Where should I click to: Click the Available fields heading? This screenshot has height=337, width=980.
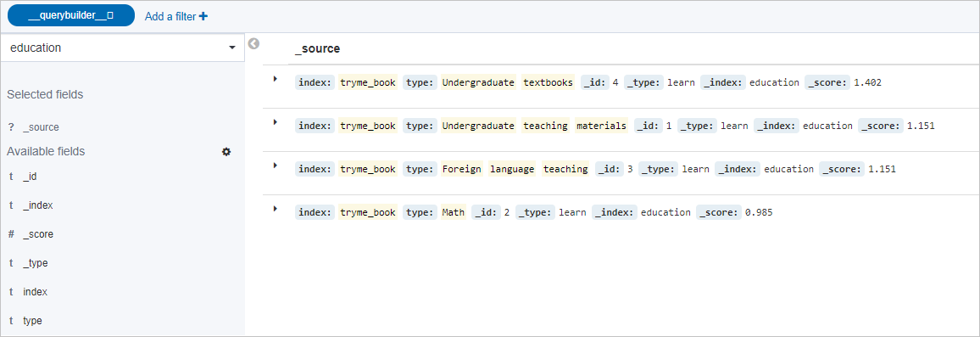(x=47, y=152)
